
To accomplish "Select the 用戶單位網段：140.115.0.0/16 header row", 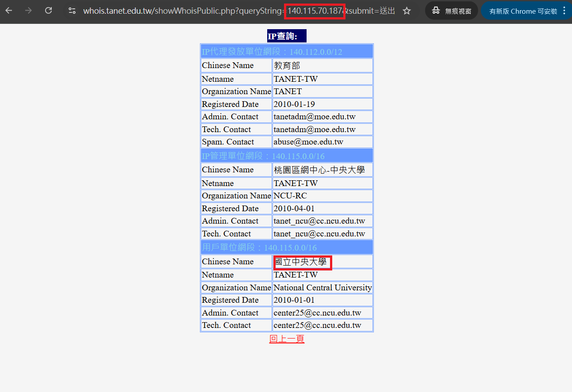I will [x=287, y=247].
